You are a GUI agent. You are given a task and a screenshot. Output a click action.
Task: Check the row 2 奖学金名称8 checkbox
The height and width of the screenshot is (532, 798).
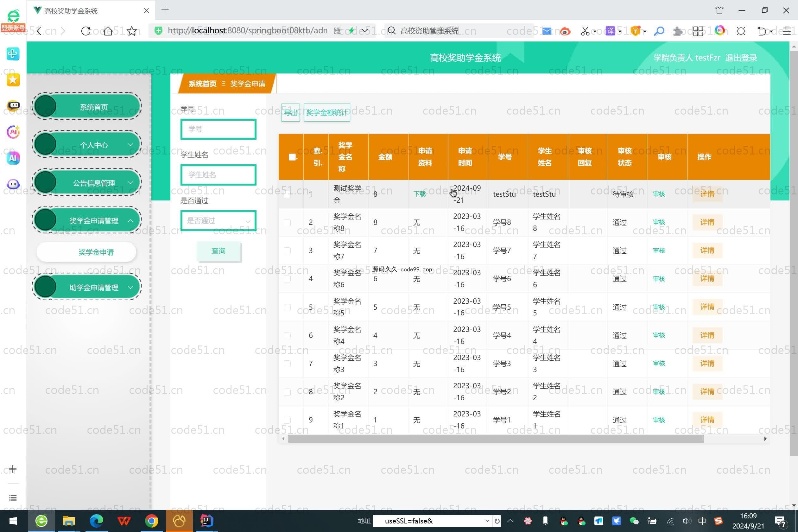(x=287, y=222)
